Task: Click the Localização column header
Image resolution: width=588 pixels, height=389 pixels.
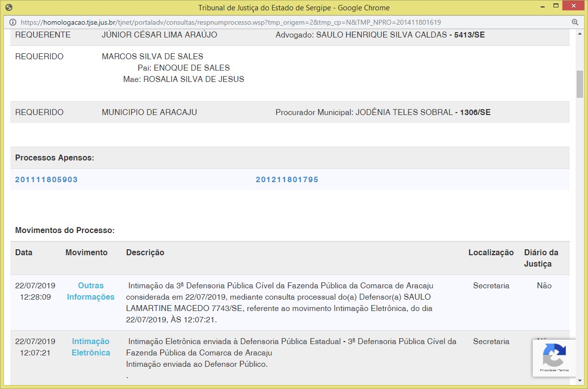Action: [x=491, y=253]
